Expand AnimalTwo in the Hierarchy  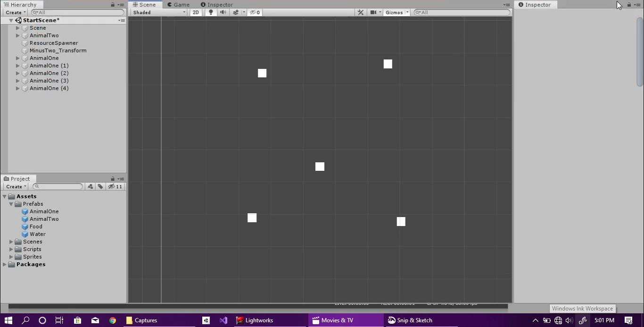(x=18, y=35)
